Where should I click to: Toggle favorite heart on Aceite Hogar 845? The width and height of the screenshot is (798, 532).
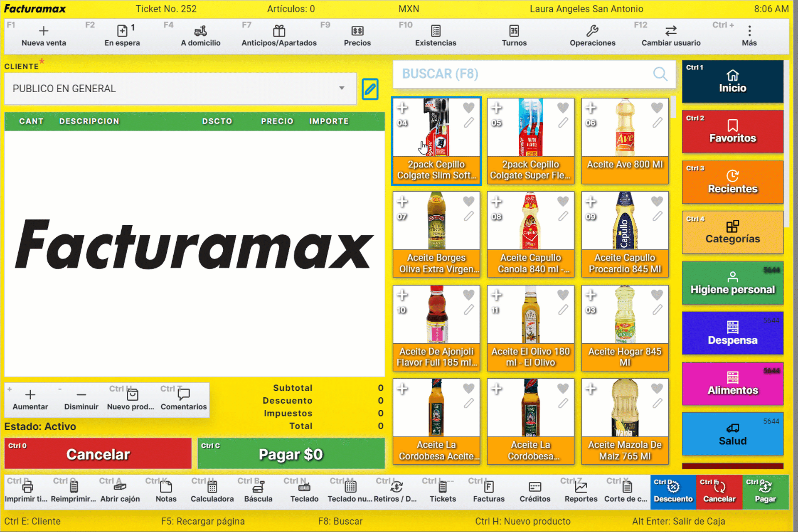tap(657, 295)
